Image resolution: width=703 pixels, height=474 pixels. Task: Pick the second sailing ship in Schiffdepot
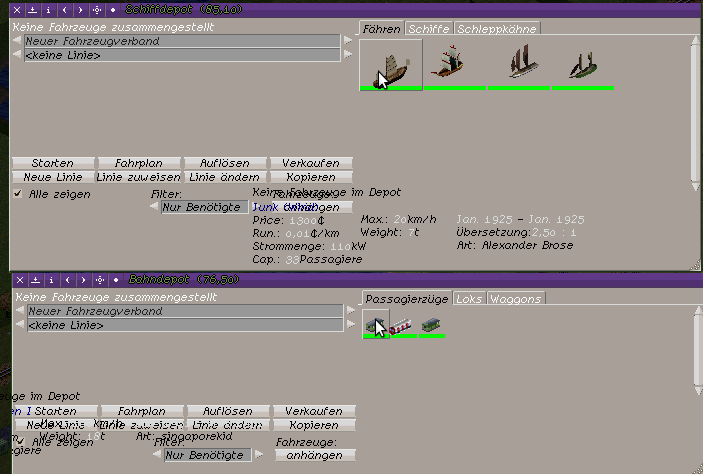pyautogui.click(x=453, y=64)
